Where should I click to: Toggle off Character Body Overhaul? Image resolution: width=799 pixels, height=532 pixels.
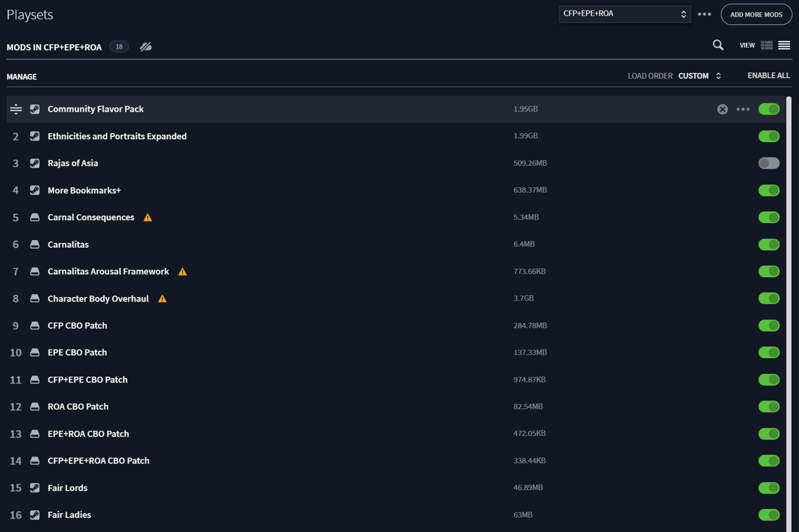point(768,299)
